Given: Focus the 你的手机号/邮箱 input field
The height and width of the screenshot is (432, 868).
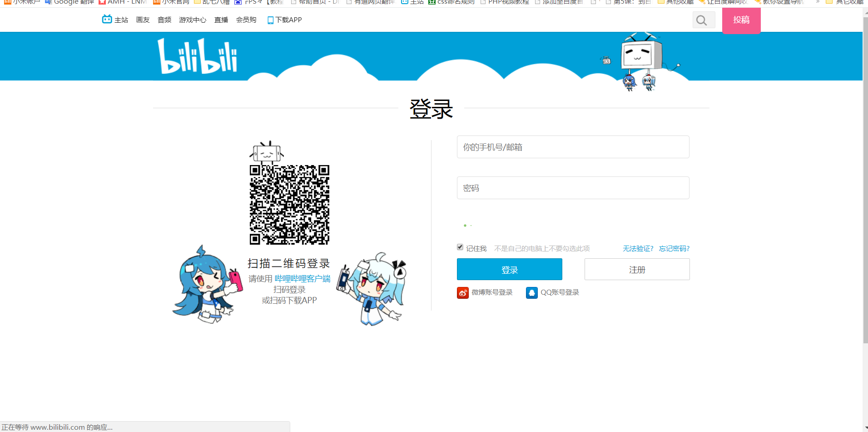Looking at the screenshot, I should 573,147.
